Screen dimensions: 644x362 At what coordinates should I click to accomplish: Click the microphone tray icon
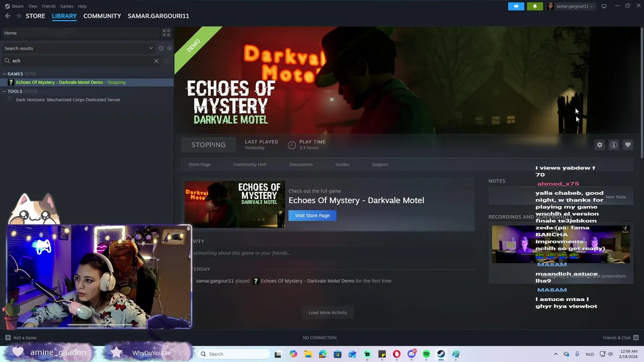577,354
